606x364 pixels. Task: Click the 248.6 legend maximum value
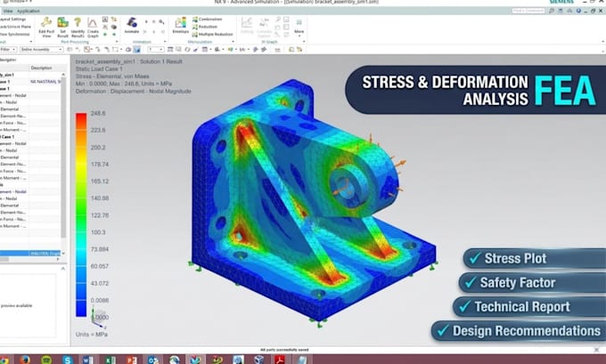coord(98,114)
